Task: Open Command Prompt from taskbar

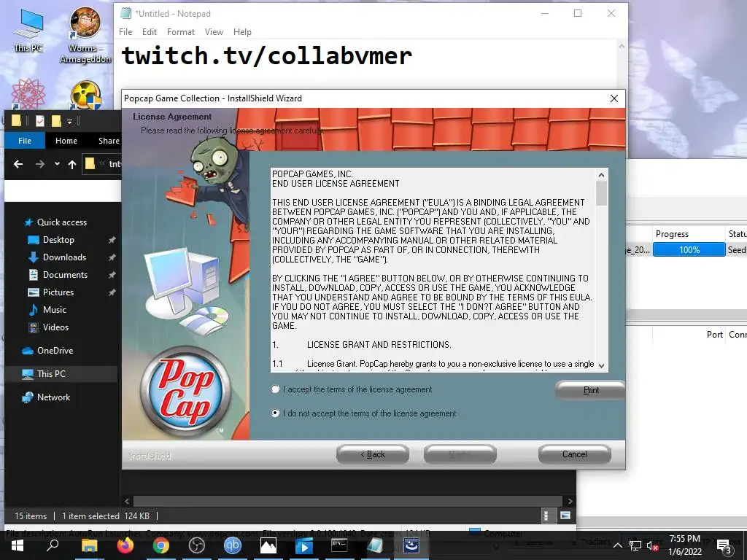Action: 339,545
